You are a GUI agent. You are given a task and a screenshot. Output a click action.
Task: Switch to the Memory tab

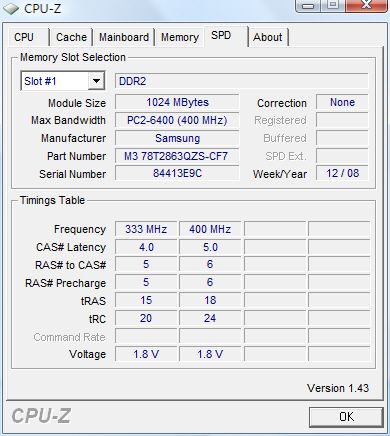coord(180,37)
